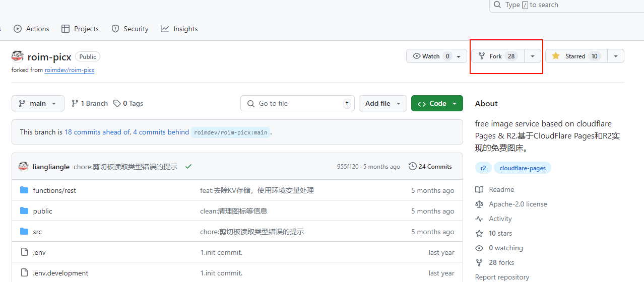Switch to the Actions tab
This screenshot has height=282, width=644.
[x=31, y=29]
